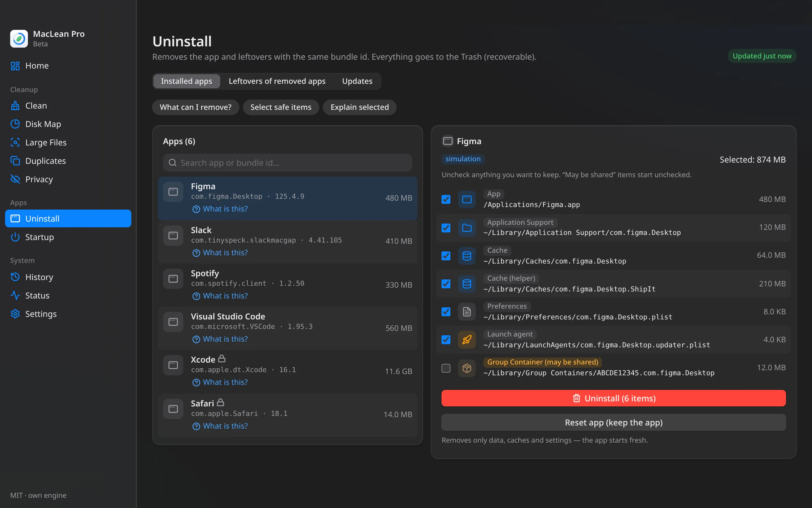The height and width of the screenshot is (508, 812).
Task: Click the lock icon next to Xcode
Action: [222, 359]
